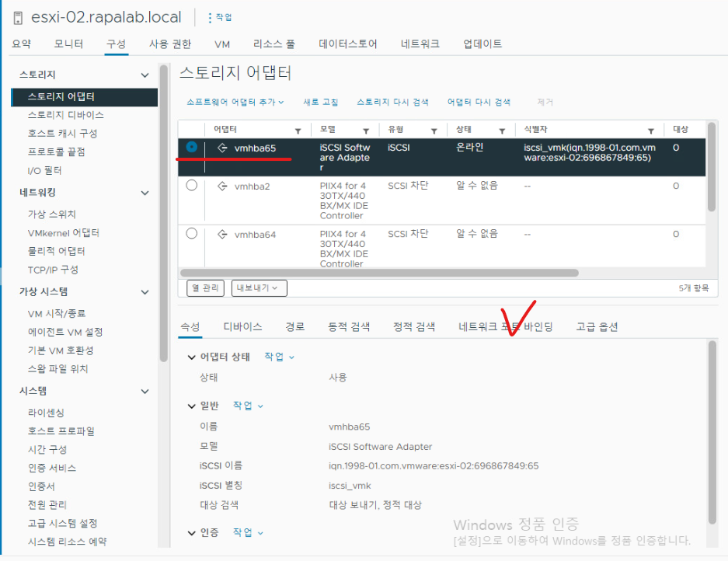Filter the 상태 column
The image size is (728, 561).
502,131
